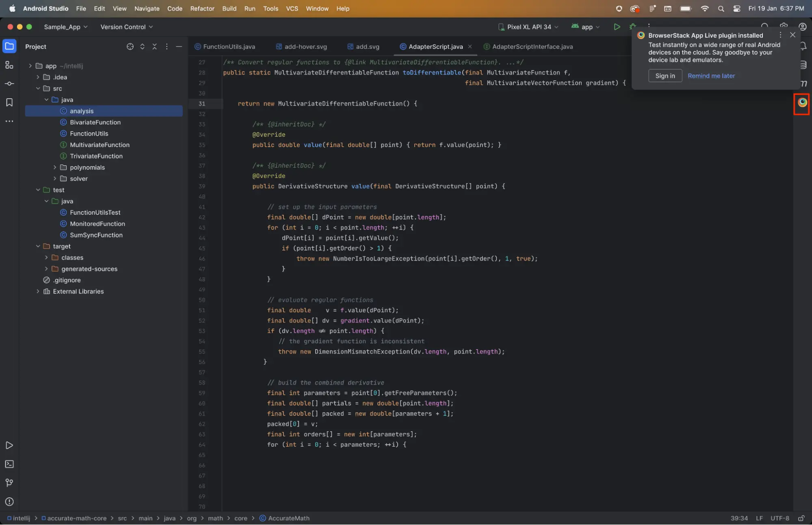812x525 pixels.
Task: Open the Pixel XL API 34 device dropdown
Action: (528, 27)
